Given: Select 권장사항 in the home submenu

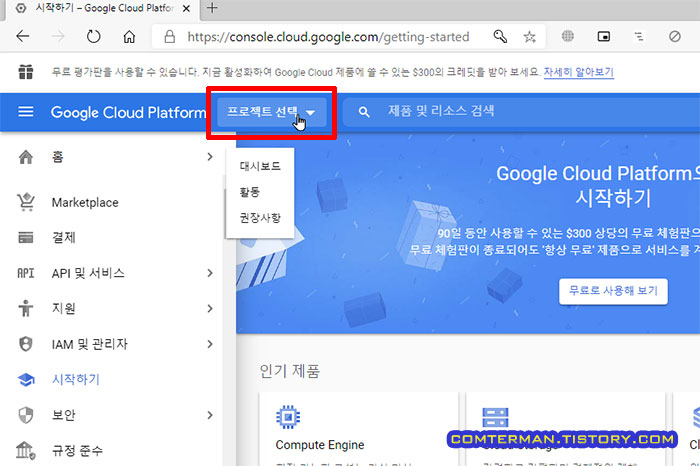Looking at the screenshot, I should pyautogui.click(x=260, y=218).
